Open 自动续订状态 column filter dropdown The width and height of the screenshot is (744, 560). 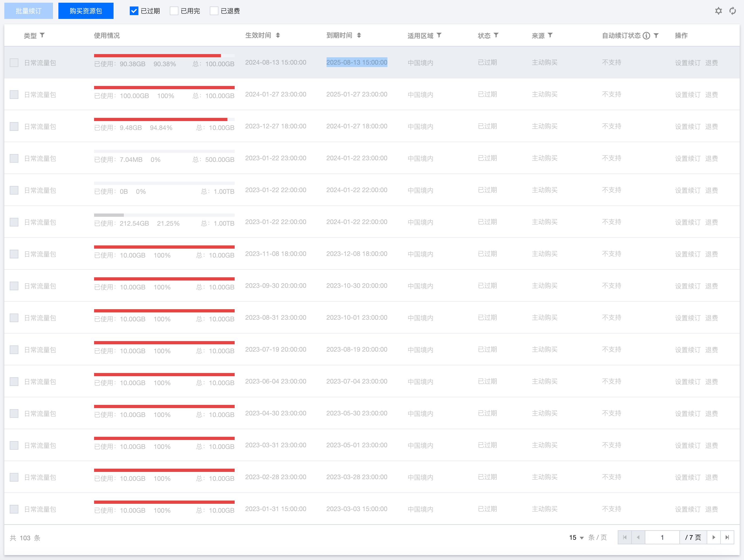click(656, 35)
